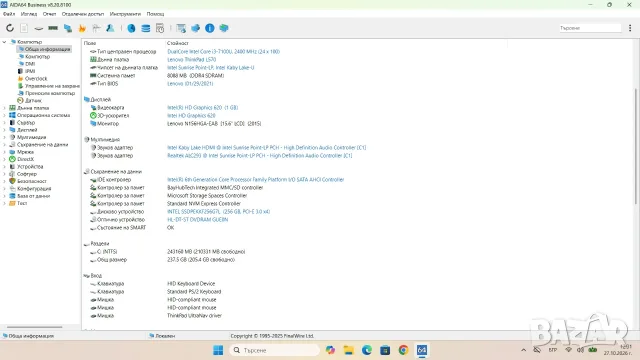This screenshot has height=360, width=640.
Task: Show hidden system tray icons arrow
Action: (524, 350)
